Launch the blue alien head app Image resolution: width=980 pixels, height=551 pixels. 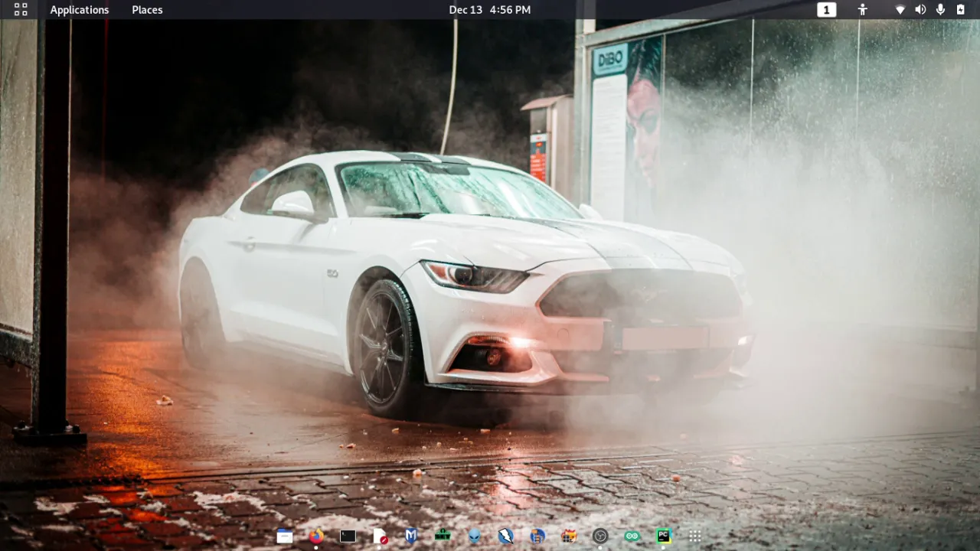click(475, 536)
